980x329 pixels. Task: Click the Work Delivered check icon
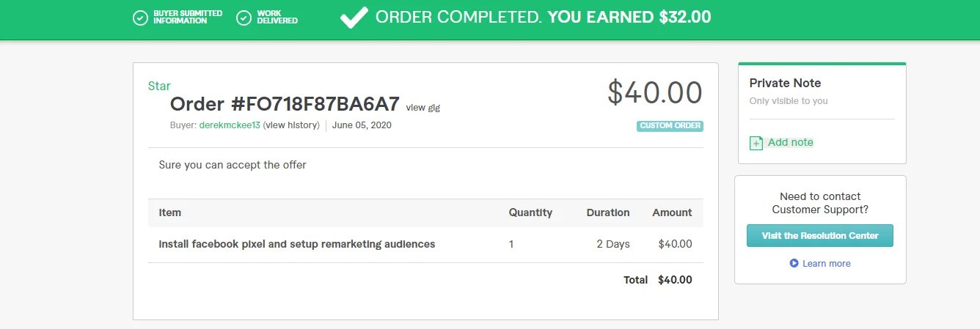click(x=244, y=18)
